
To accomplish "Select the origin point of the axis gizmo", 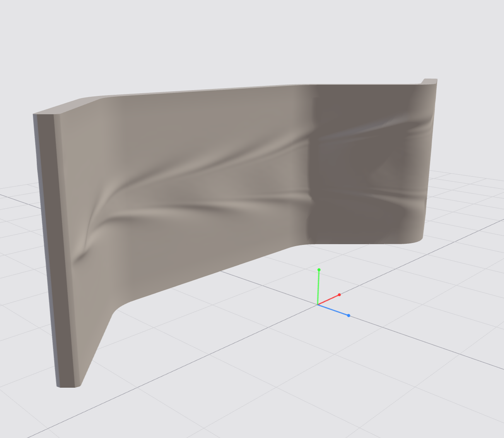I will tap(317, 305).
